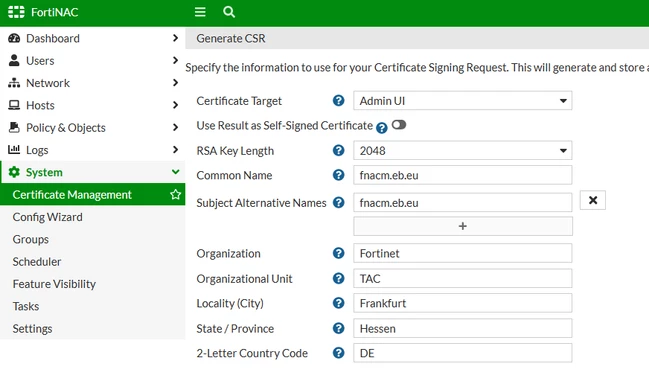Open help for Locality (City)
Screen dimensions: 649x375
pos(339,303)
